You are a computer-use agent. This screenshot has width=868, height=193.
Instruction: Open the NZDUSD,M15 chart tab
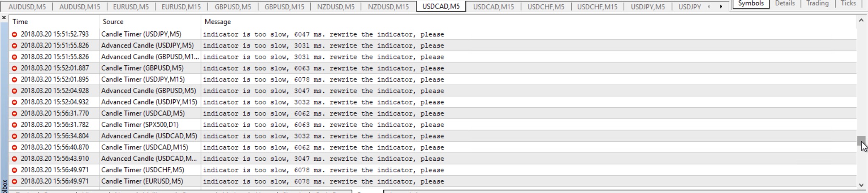point(388,7)
